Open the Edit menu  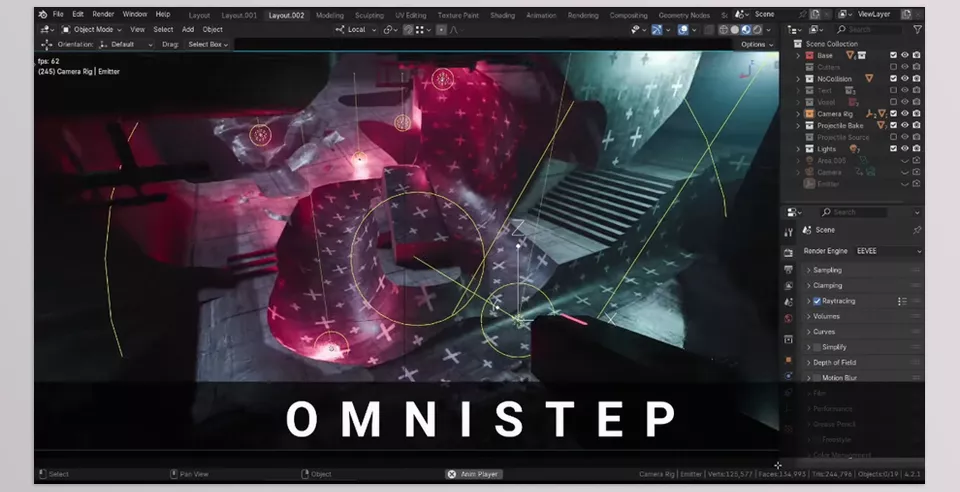click(x=78, y=14)
